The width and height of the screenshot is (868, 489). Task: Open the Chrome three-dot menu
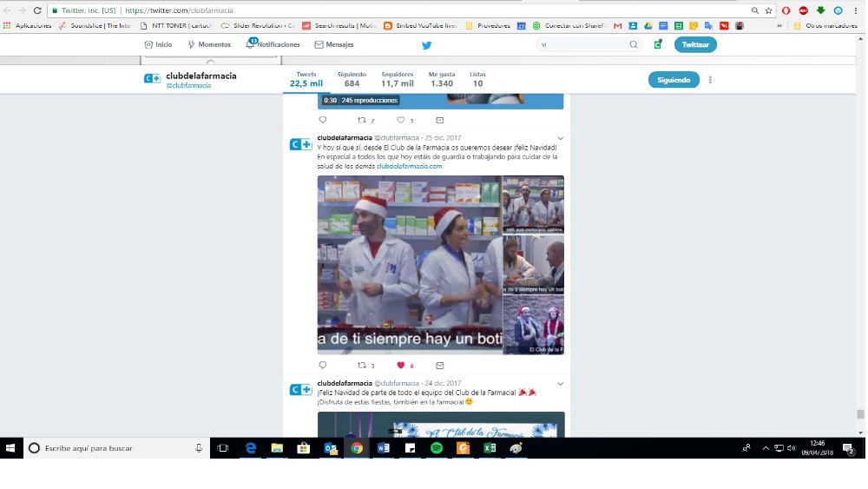pos(856,10)
